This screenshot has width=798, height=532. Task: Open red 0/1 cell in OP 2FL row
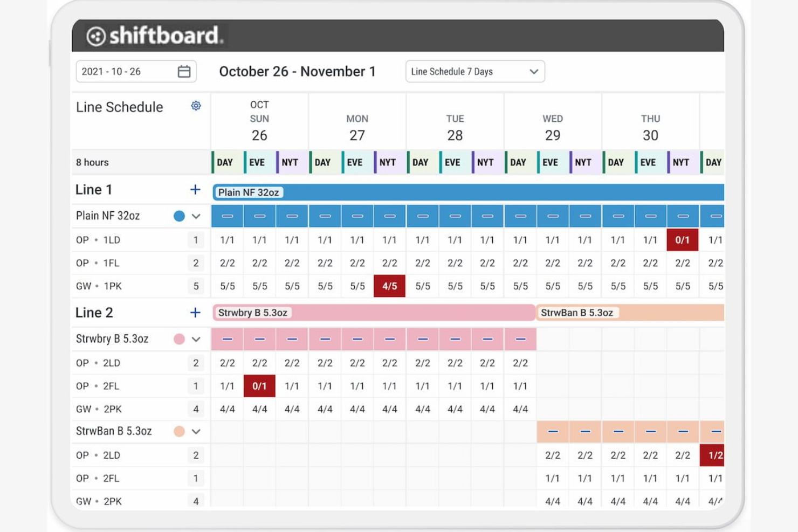coord(259,386)
